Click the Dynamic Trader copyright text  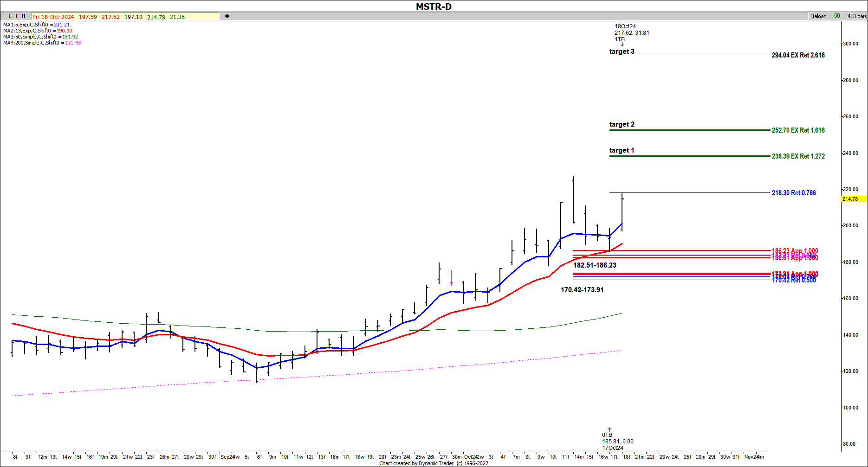point(434,463)
